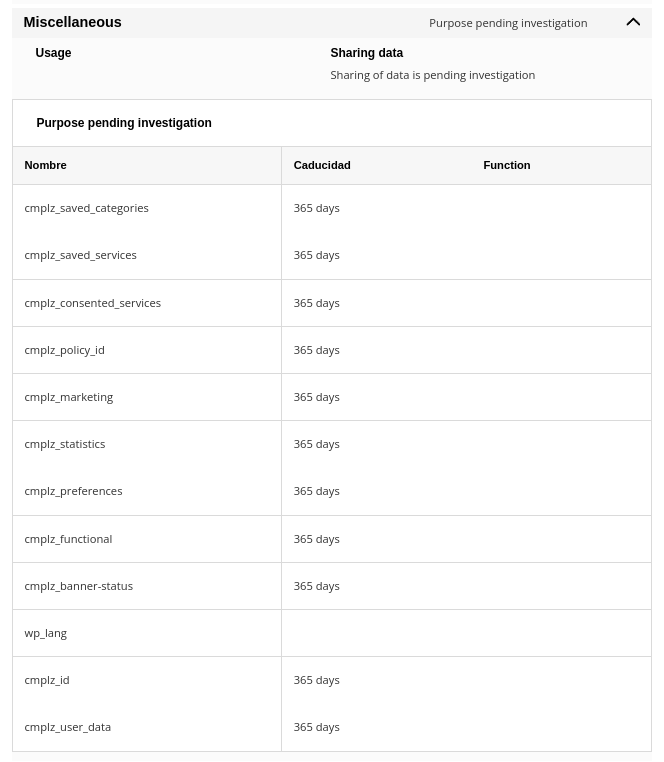This screenshot has height=762, width=664.
Task: Click the cmplz_saved_categories cookie name
Action: (86, 208)
